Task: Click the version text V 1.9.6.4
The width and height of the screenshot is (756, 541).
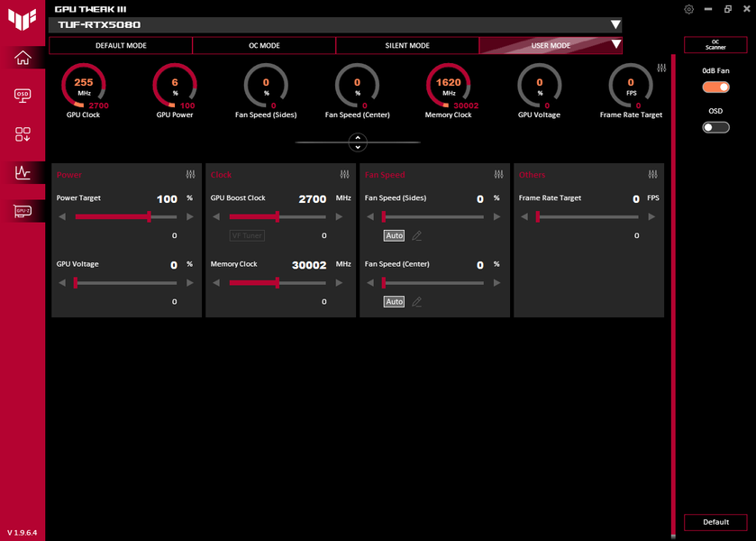Action: click(23, 533)
